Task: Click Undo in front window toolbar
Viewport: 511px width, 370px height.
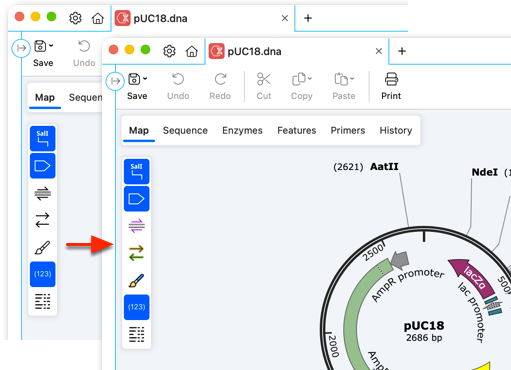Action: point(178,86)
